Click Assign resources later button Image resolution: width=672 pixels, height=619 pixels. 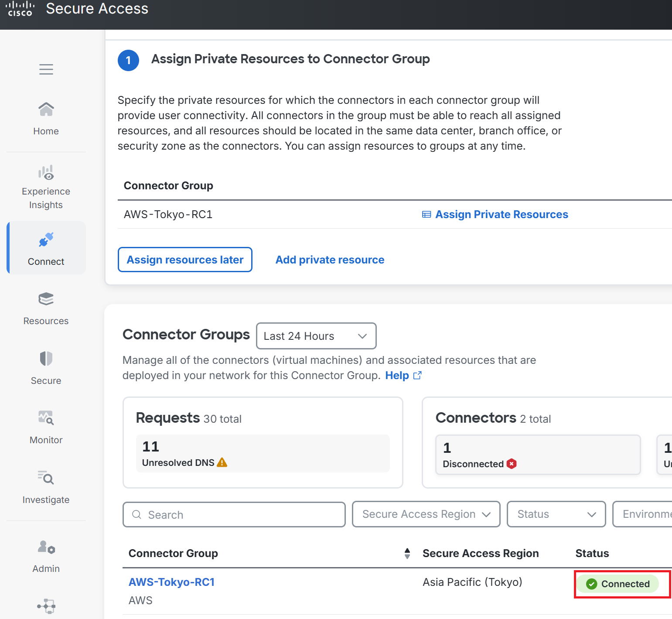185,260
